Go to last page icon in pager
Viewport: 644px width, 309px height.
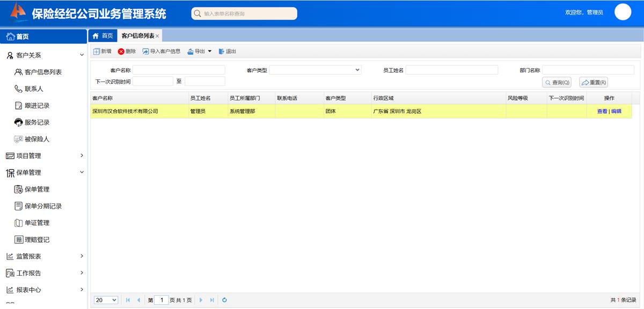[x=212, y=300]
